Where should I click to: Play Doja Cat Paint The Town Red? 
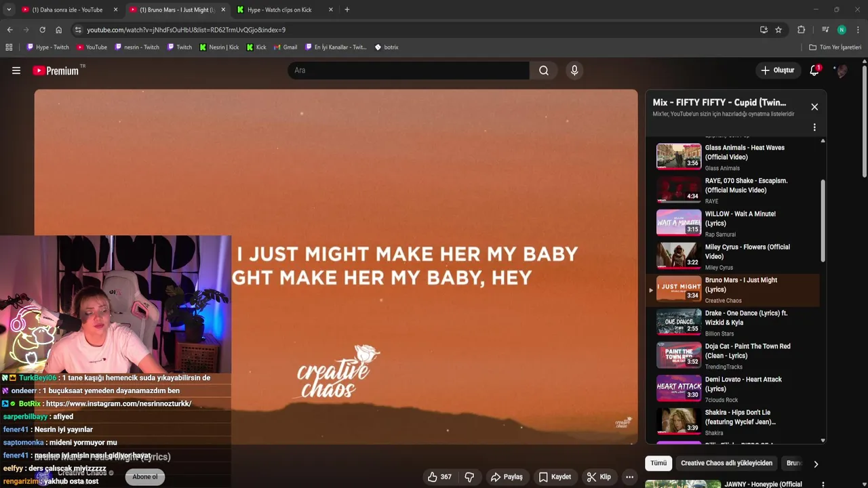[732, 356]
